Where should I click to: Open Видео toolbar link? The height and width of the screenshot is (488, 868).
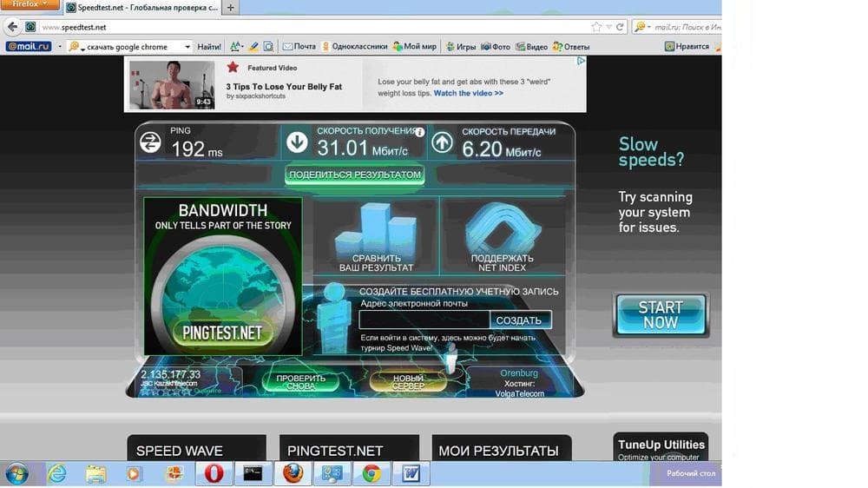pyautogui.click(x=531, y=47)
